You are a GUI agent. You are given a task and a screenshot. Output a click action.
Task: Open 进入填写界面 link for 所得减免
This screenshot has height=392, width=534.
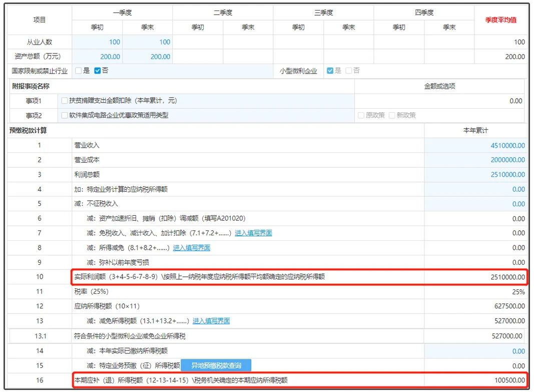click(191, 248)
